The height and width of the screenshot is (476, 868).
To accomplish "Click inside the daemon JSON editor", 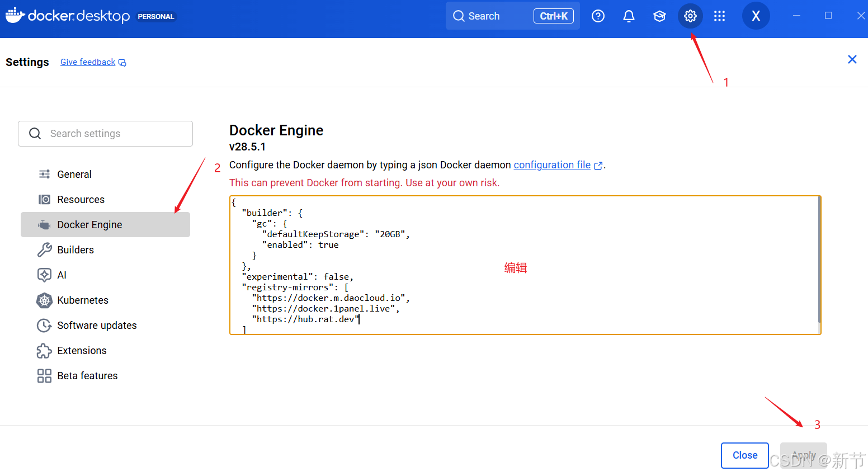I will click(x=525, y=265).
